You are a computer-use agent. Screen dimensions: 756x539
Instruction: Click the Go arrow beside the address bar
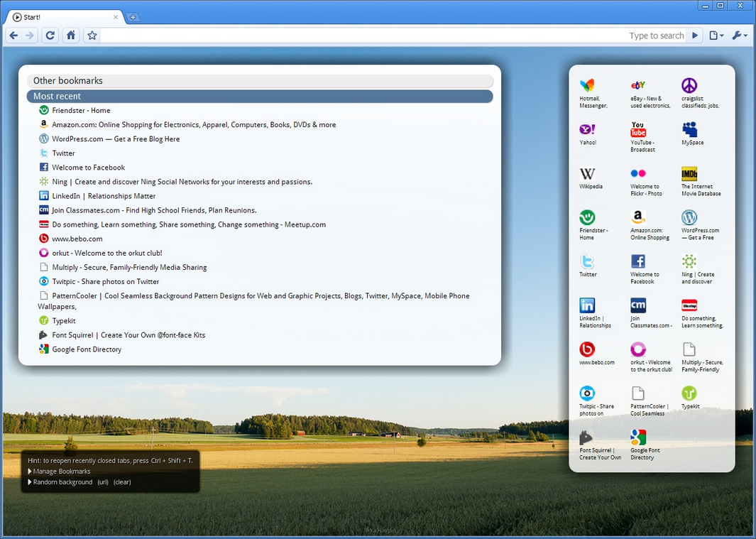tap(695, 36)
